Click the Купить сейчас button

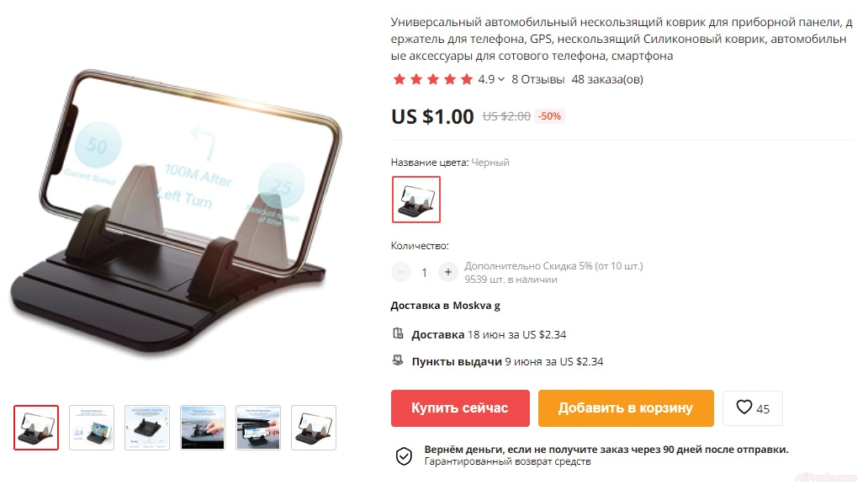click(460, 408)
